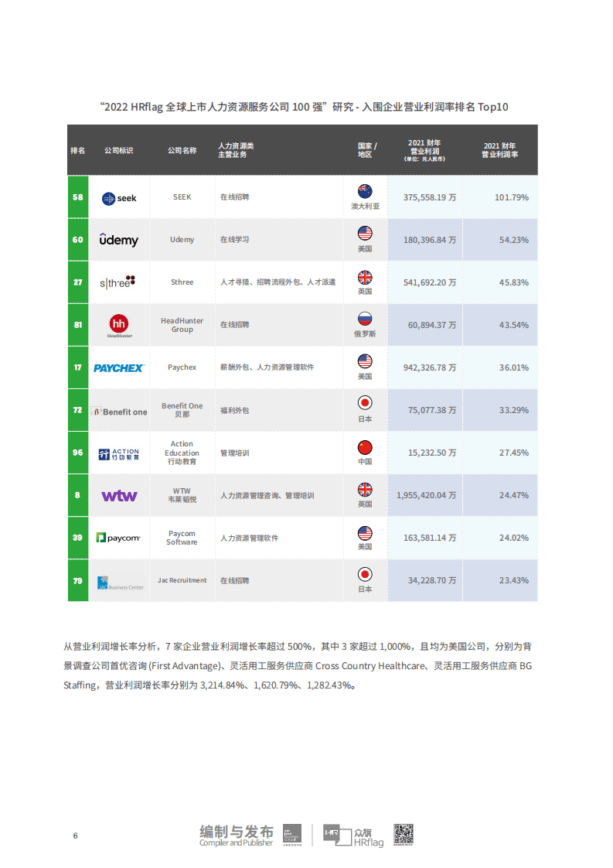Click the margin value 43.54%
The height and width of the screenshot is (868, 613).
pos(514,325)
